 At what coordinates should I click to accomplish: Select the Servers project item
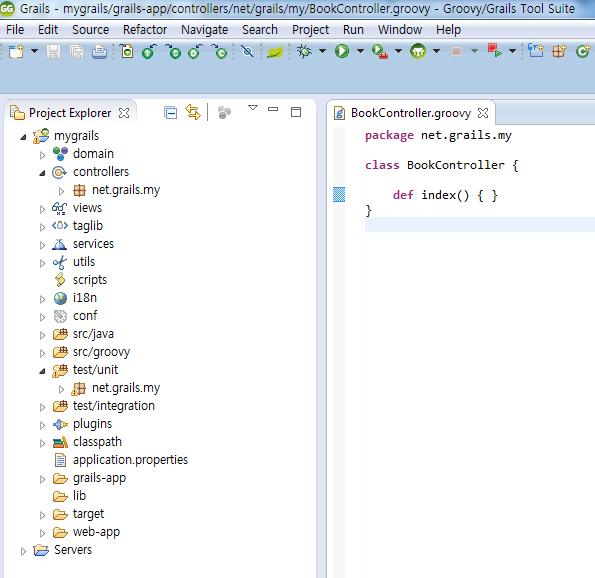[73, 550]
